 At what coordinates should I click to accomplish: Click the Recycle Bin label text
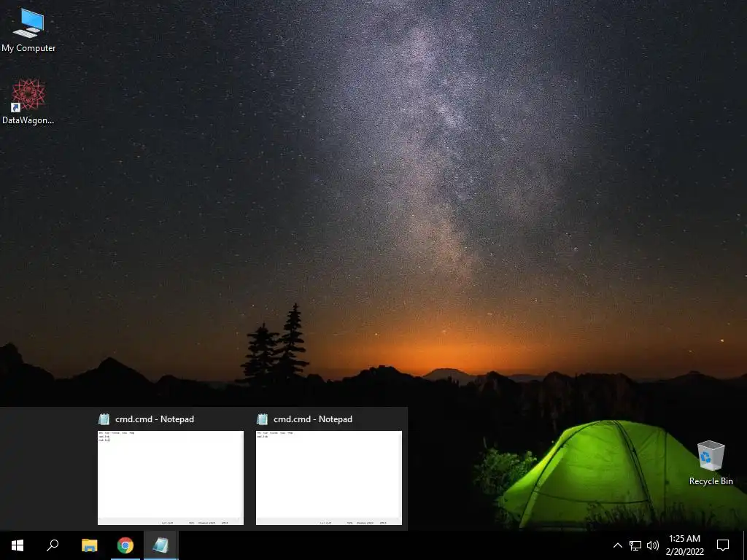[x=711, y=481]
